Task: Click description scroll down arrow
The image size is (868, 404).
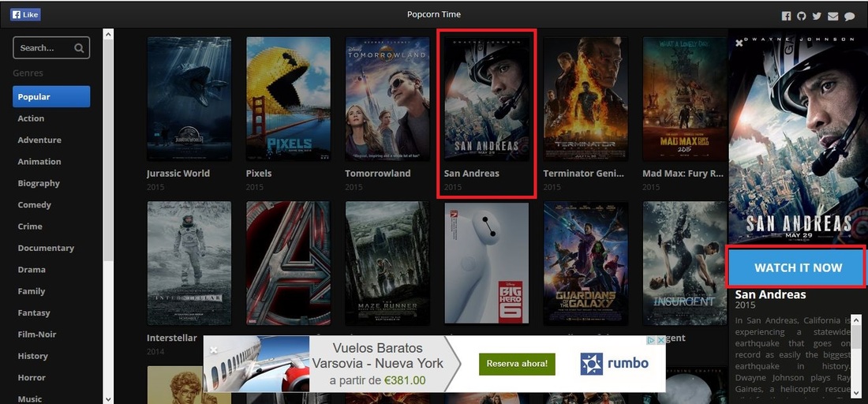Action: click(x=856, y=393)
